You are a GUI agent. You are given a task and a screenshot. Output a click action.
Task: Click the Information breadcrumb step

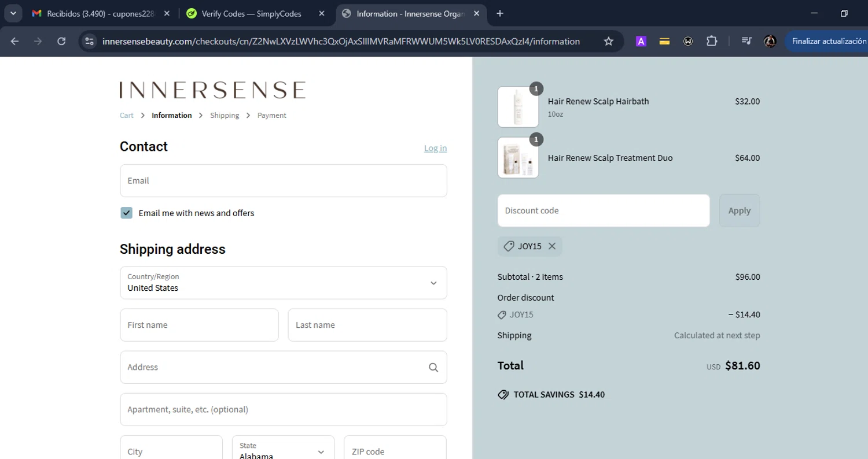[171, 116]
